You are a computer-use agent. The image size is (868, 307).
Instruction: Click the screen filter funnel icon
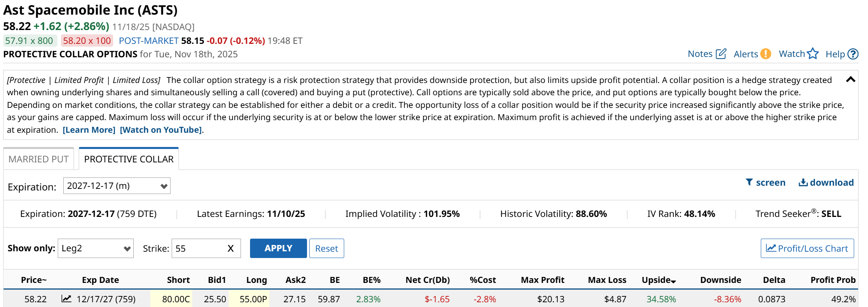(749, 182)
